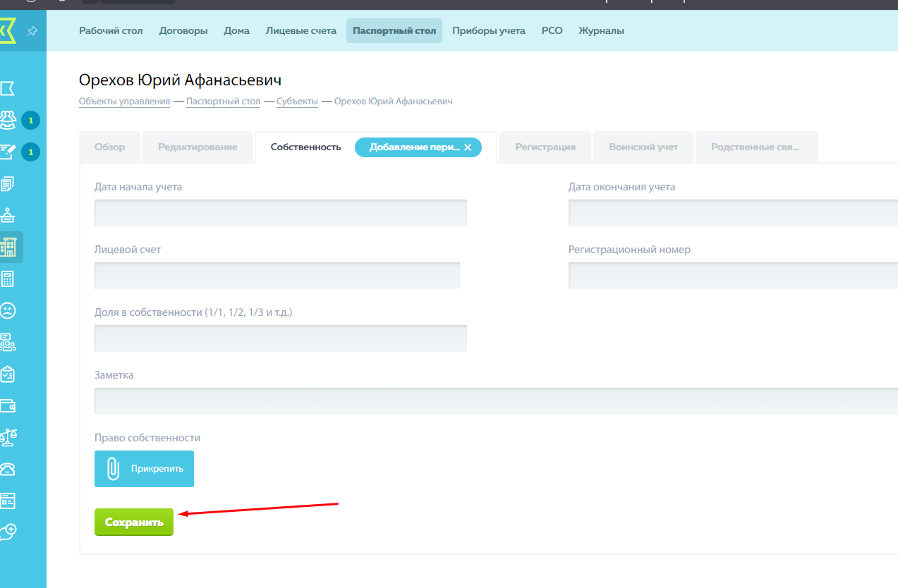Switch to the Воинский учет tab
The width and height of the screenshot is (898, 588).
(643, 147)
